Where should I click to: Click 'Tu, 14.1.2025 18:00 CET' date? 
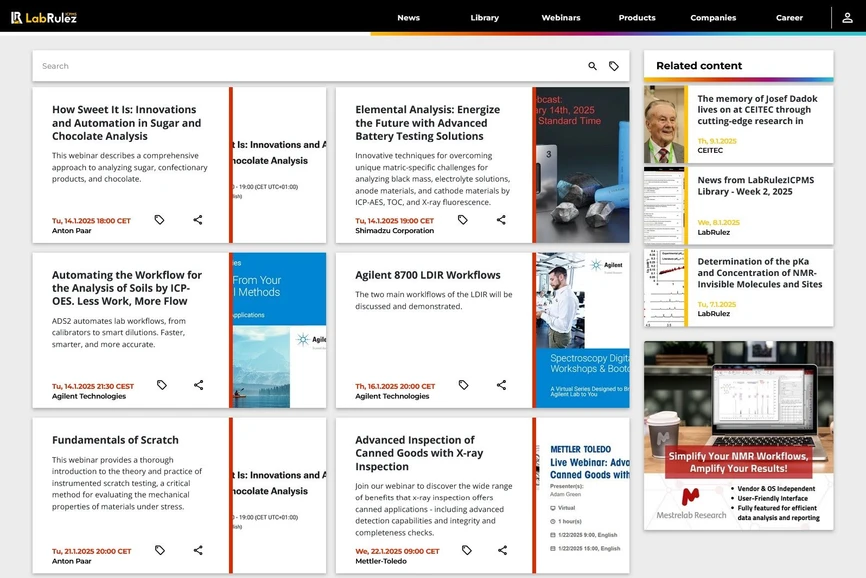point(91,221)
